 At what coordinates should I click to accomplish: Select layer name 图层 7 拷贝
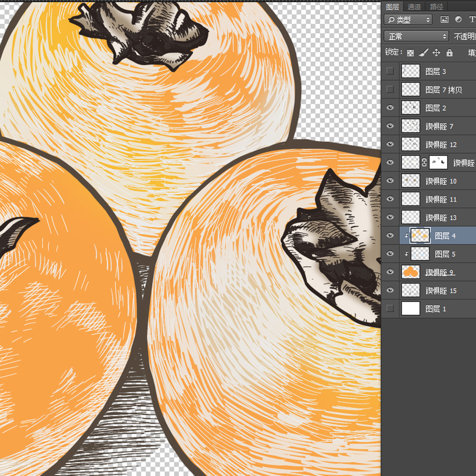click(444, 90)
